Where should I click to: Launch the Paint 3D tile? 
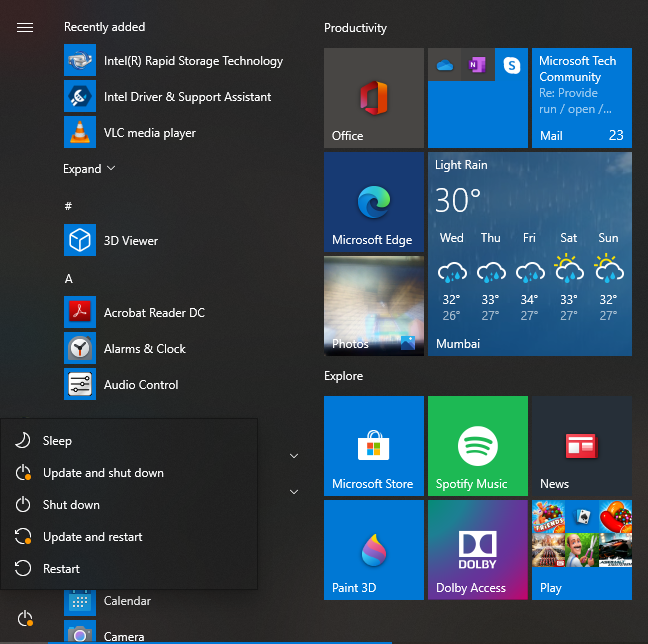[374, 550]
